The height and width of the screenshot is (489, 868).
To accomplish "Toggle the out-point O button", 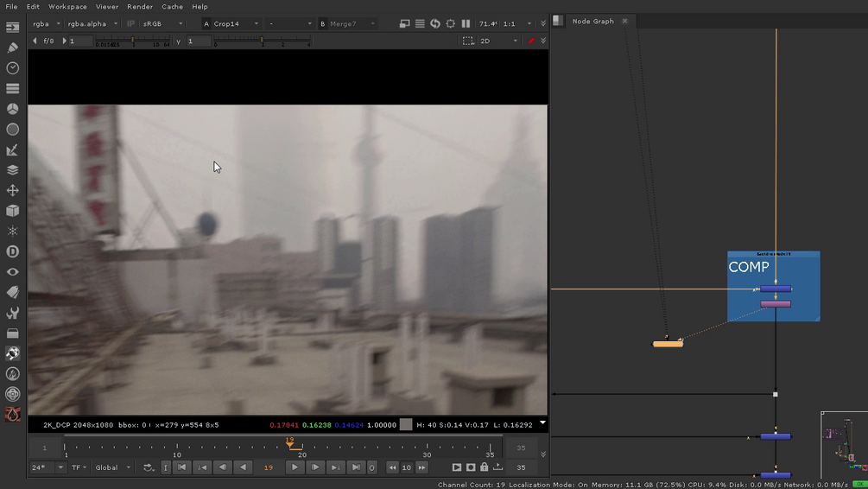I will coord(372,467).
